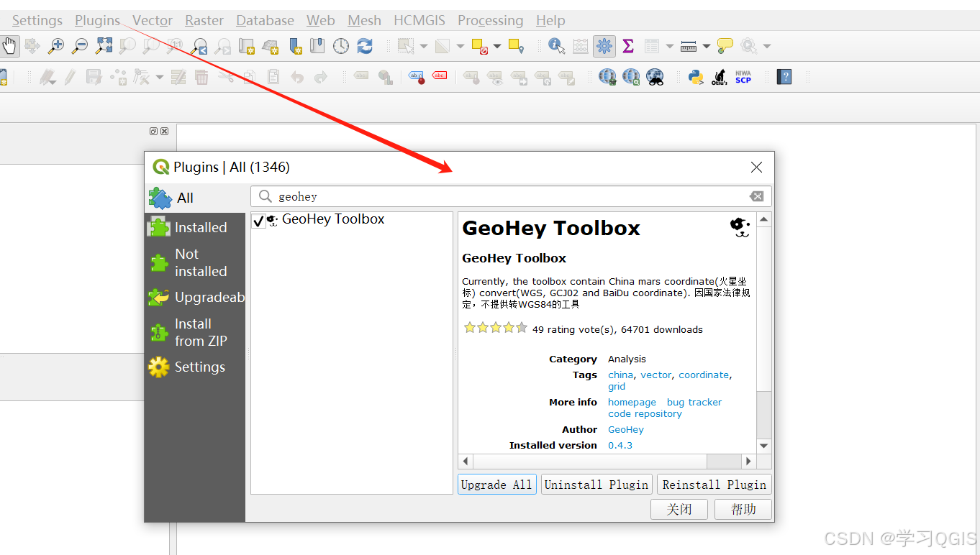Open the plugin manager Settings tab
Image resolution: width=980 pixels, height=555 pixels.
[x=195, y=367]
